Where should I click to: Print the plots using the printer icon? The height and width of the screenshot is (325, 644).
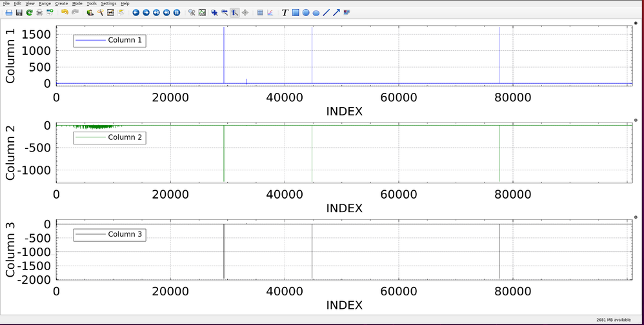coord(39,13)
